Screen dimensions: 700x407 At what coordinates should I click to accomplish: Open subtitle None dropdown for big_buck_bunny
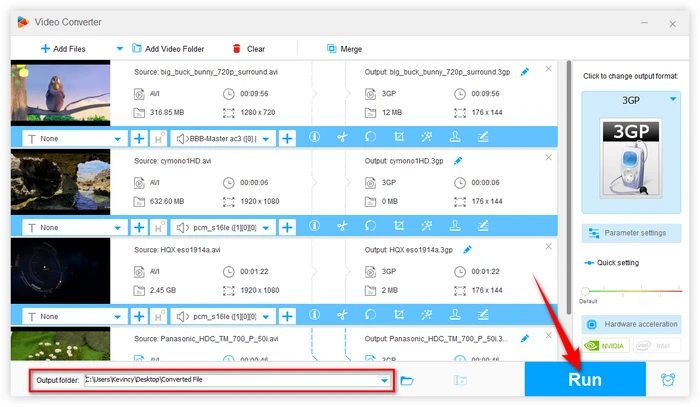pyautogui.click(x=117, y=139)
